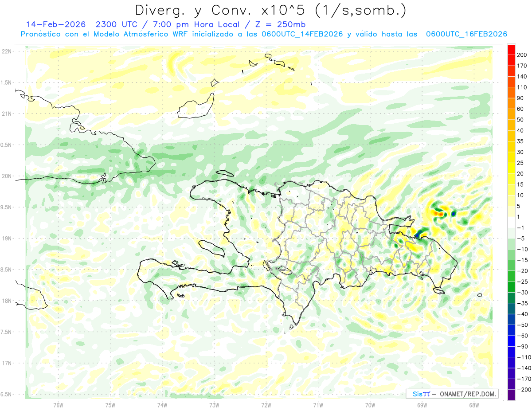
Task: Click the 20N latitude axis label
Action: click(7, 176)
